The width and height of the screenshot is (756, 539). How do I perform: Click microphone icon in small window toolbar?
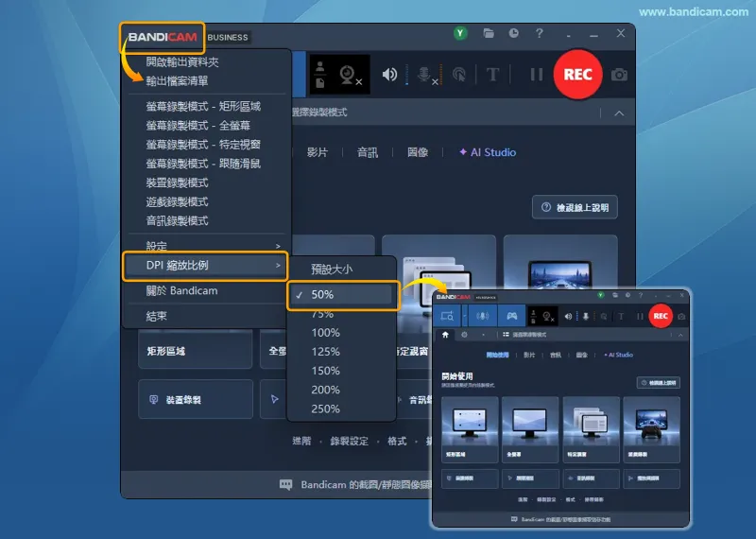click(586, 317)
